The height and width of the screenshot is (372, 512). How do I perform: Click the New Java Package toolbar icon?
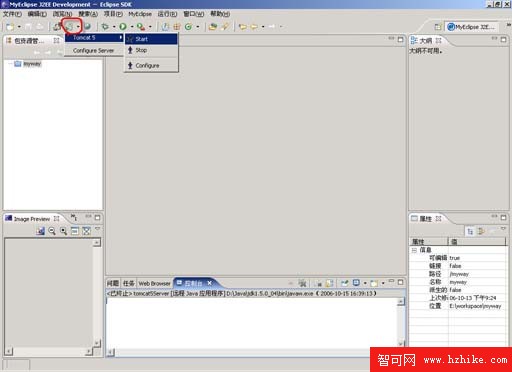pos(177,27)
